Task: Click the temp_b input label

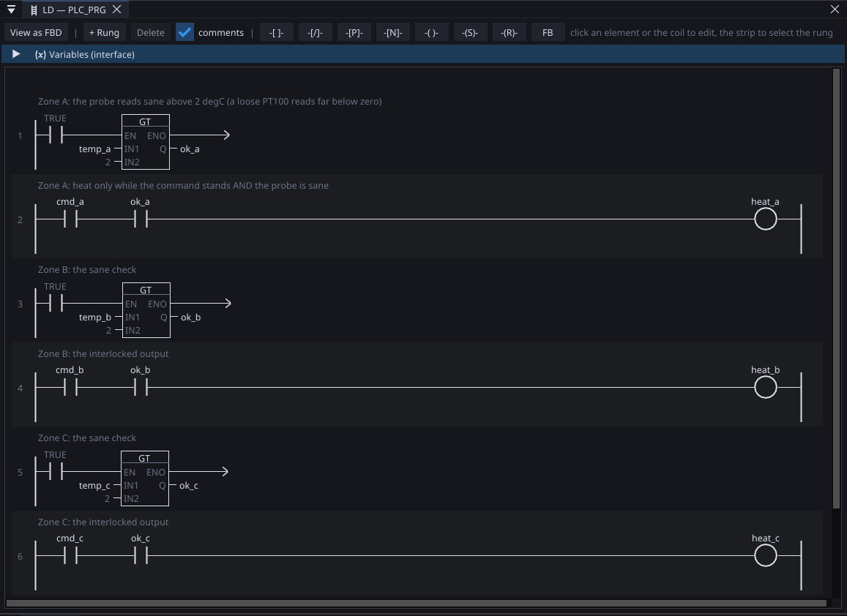Action: tap(95, 318)
